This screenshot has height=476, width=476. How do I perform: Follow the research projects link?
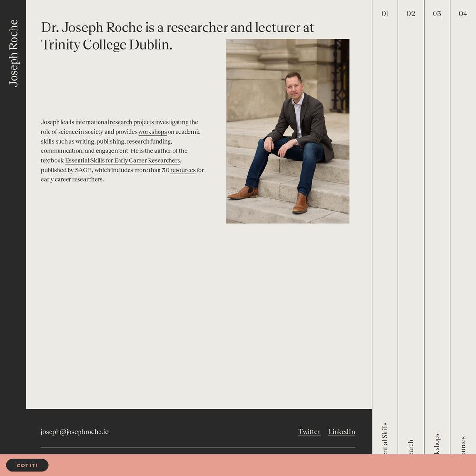(x=132, y=122)
